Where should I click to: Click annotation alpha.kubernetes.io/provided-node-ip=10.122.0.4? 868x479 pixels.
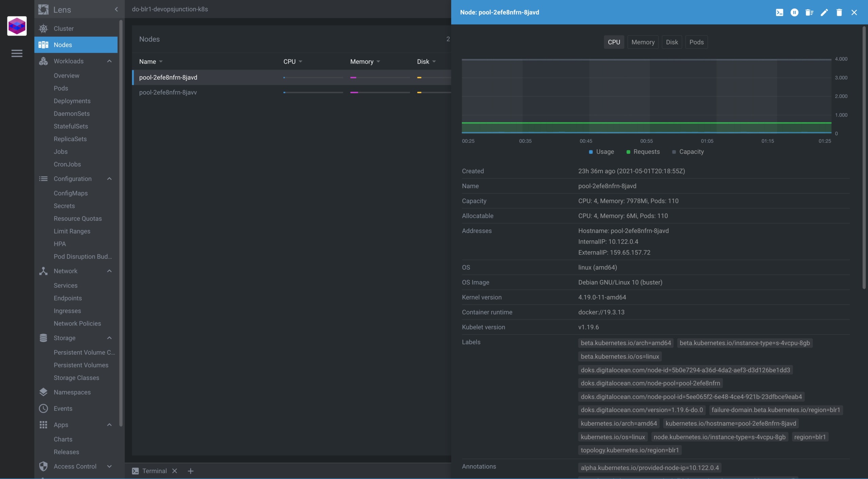point(650,468)
